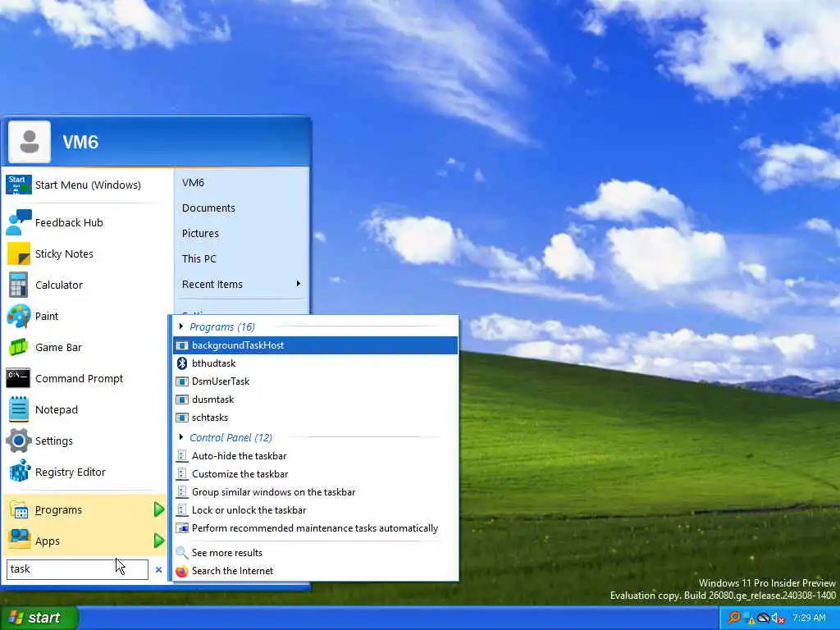The width and height of the screenshot is (840, 630).
Task: Click the VM6 user avatar picture
Action: pos(30,142)
